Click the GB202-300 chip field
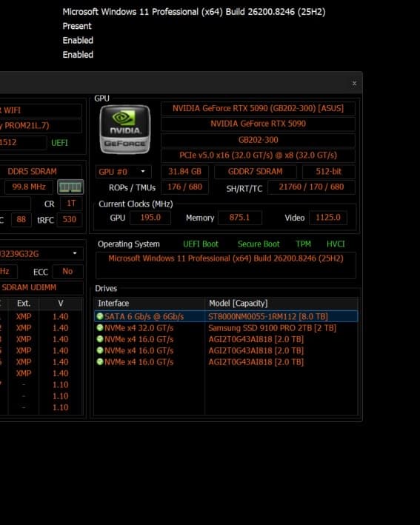 coord(258,140)
